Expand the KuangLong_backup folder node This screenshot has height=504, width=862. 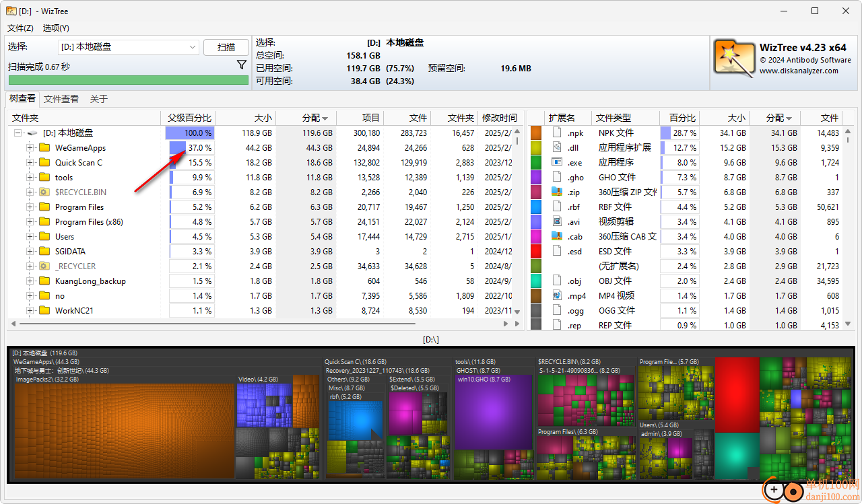[x=30, y=281]
